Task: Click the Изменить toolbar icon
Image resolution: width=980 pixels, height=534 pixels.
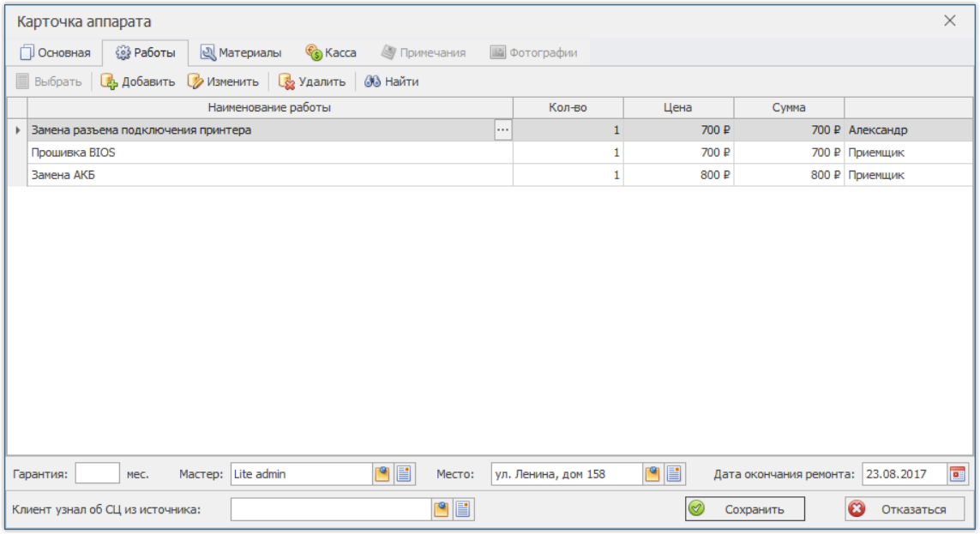Action: 195,81
